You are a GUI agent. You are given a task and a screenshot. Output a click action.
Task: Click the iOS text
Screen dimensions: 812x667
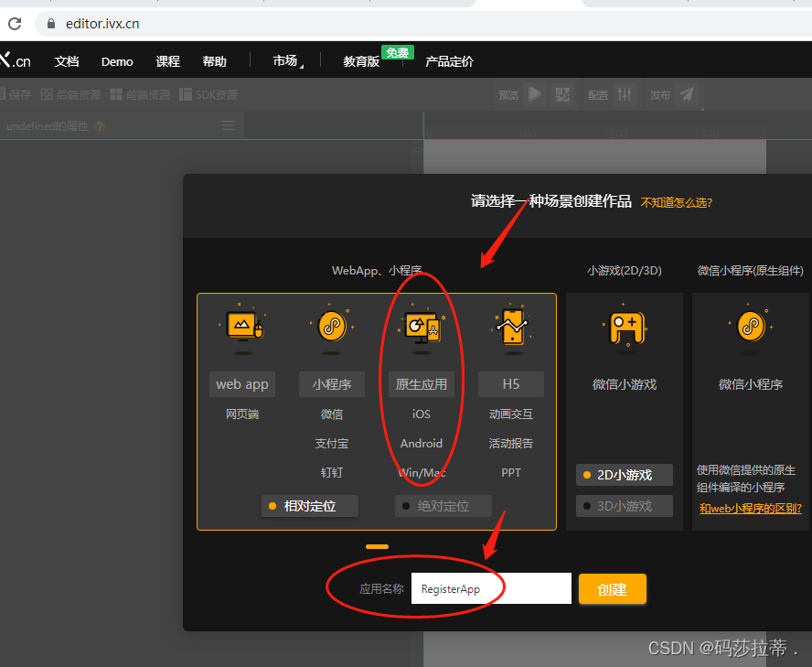pos(422,414)
